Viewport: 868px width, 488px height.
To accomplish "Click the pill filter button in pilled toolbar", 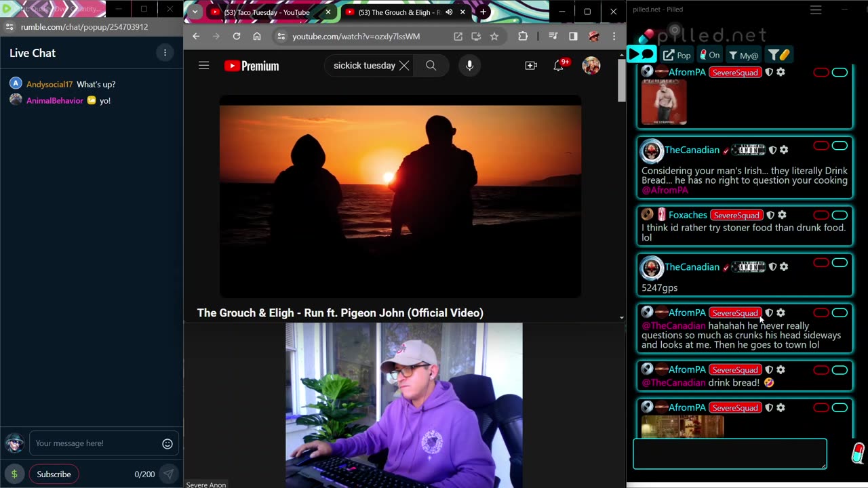I will [778, 55].
